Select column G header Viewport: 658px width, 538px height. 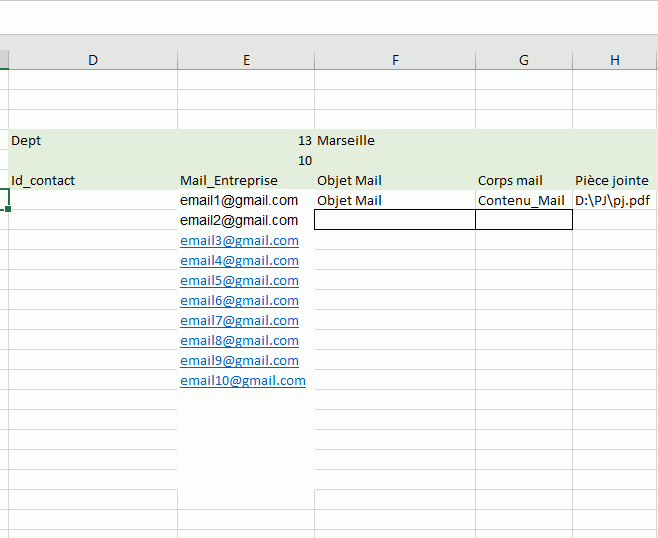(x=524, y=60)
